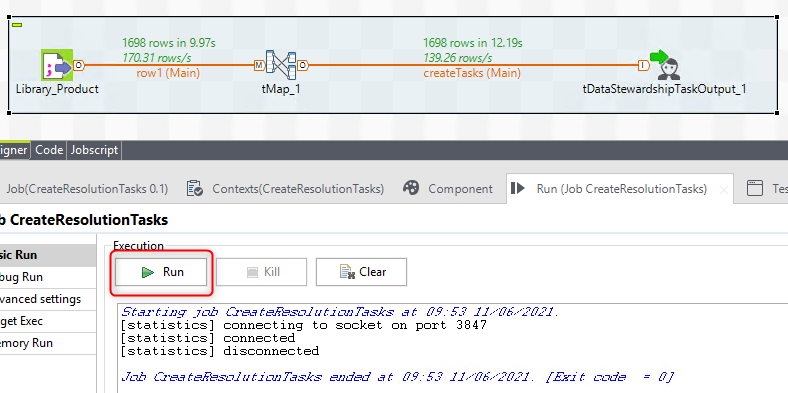Open the Component tab with palette icon
788x393 pixels.
tap(448, 188)
